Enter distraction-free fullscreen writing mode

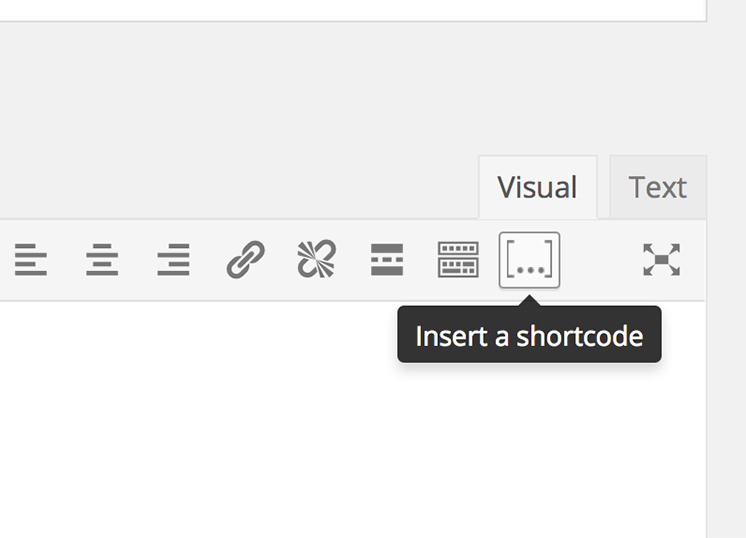[661, 260]
